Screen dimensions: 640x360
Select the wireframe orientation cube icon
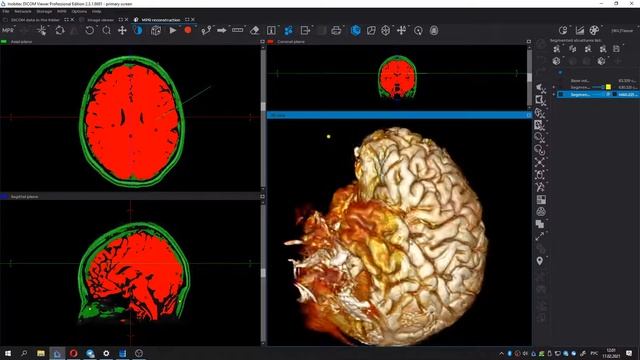point(385,30)
